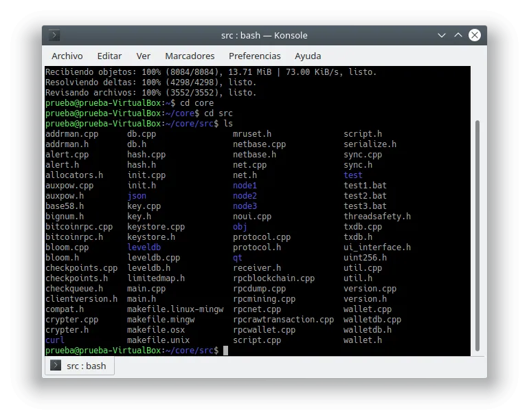
Task: Click the wallet.cpp file name
Action: (368, 309)
